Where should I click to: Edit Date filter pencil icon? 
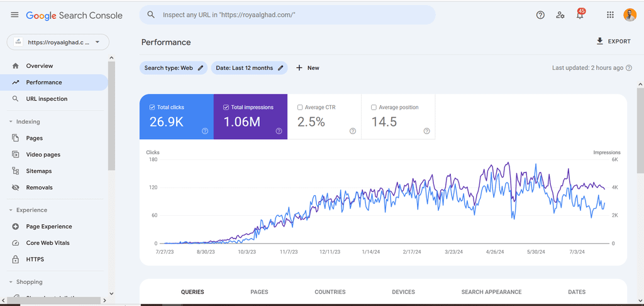point(280,68)
